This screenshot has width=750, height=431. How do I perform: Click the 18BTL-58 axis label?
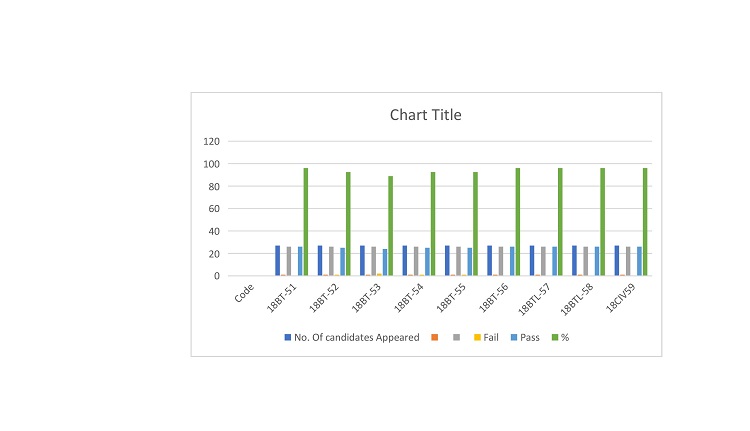(576, 299)
